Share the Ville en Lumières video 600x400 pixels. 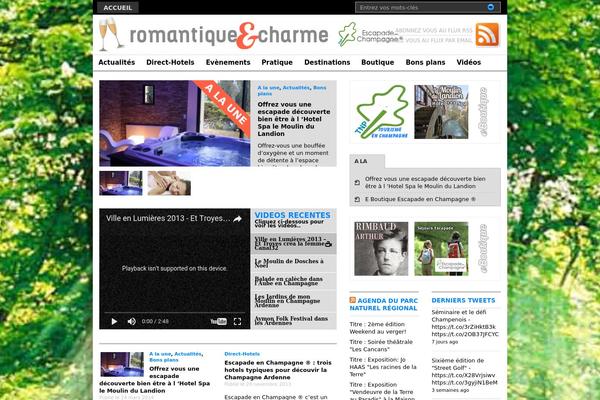237,219
